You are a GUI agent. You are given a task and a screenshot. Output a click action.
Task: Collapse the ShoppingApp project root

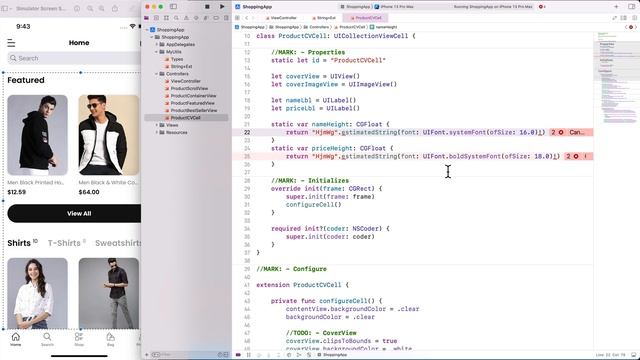[x=147, y=30]
